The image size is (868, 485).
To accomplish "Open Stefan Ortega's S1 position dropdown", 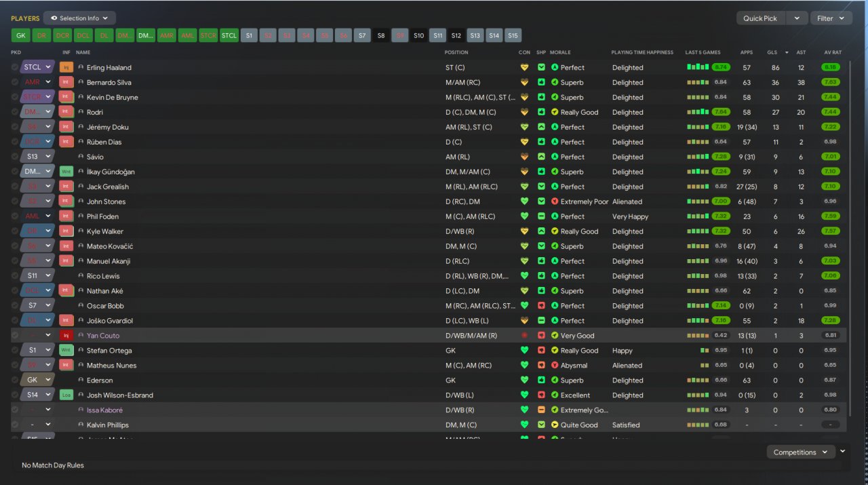I will pos(37,351).
